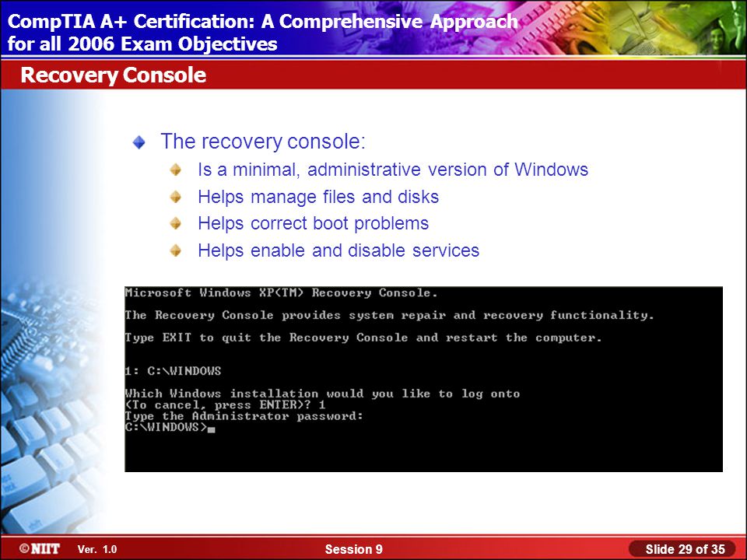The height and width of the screenshot is (560, 747).
Task: Click blue diamond bullet beside recovery console heading
Action: 139,142
